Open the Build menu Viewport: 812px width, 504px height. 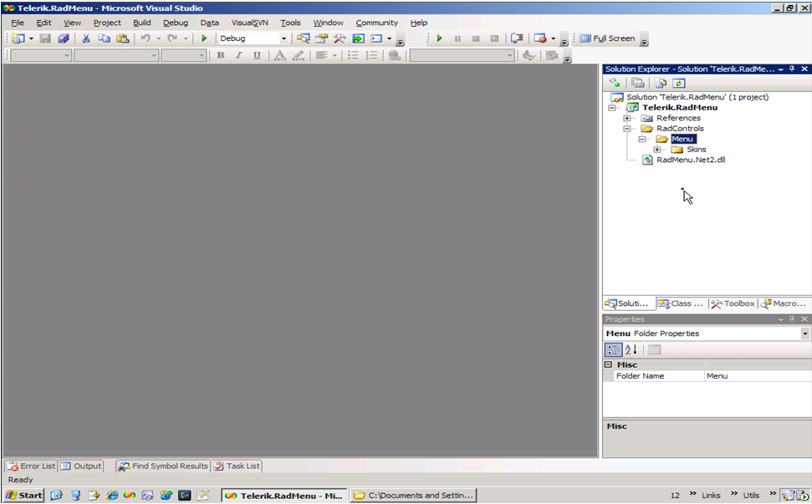pyautogui.click(x=142, y=23)
